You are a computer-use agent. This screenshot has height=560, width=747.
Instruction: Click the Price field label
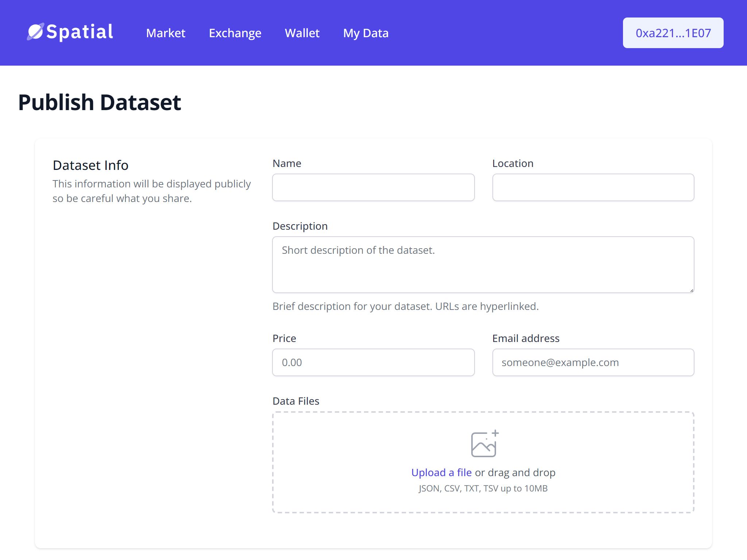pos(284,338)
